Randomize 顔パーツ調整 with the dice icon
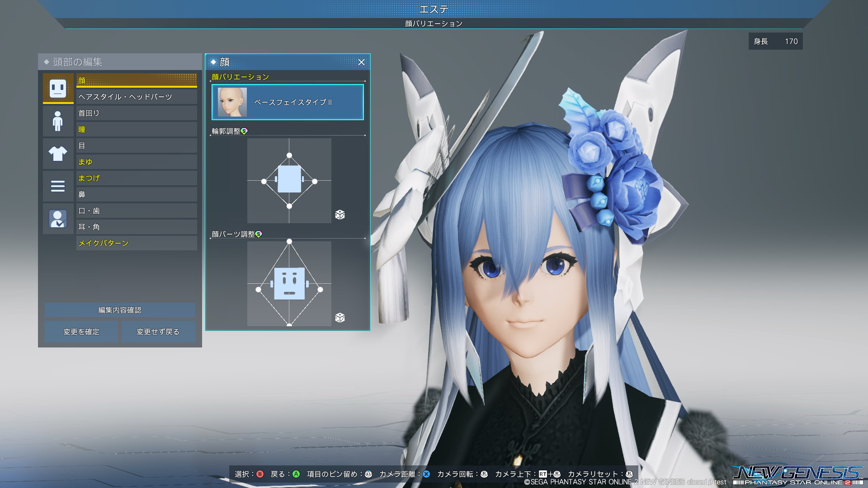 (340, 318)
